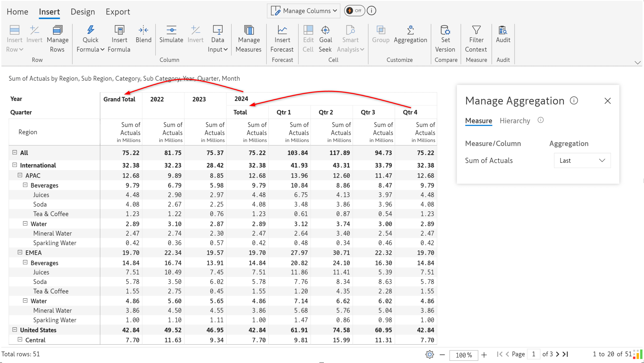Switch to the Design tab

(83, 12)
